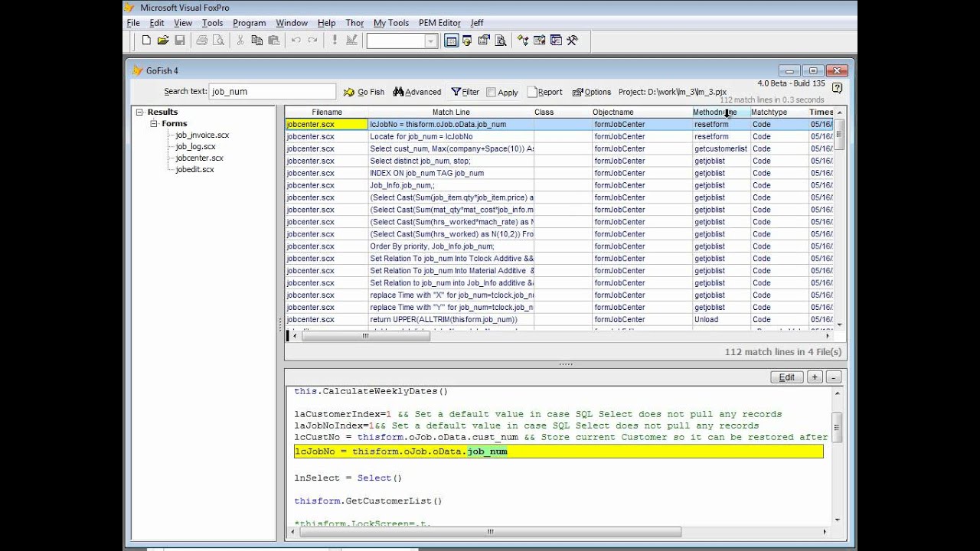Viewport: 980px width, 551px height.
Task: Open the Properties window toolbar icon
Action: tap(484, 41)
